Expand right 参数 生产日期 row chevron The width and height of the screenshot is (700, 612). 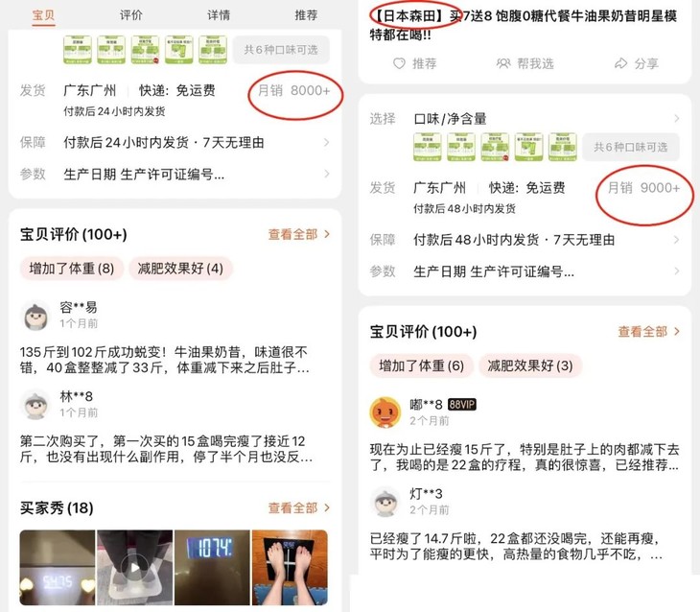pos(677,271)
